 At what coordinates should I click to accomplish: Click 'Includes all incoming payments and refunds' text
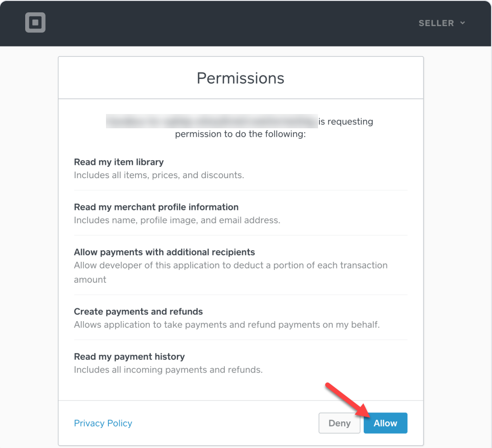168,370
